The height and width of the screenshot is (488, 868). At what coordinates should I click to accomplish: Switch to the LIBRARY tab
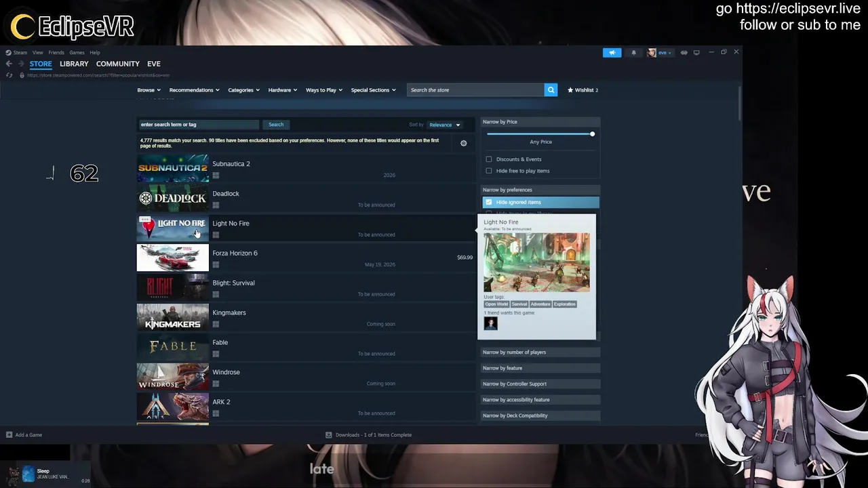coord(74,64)
